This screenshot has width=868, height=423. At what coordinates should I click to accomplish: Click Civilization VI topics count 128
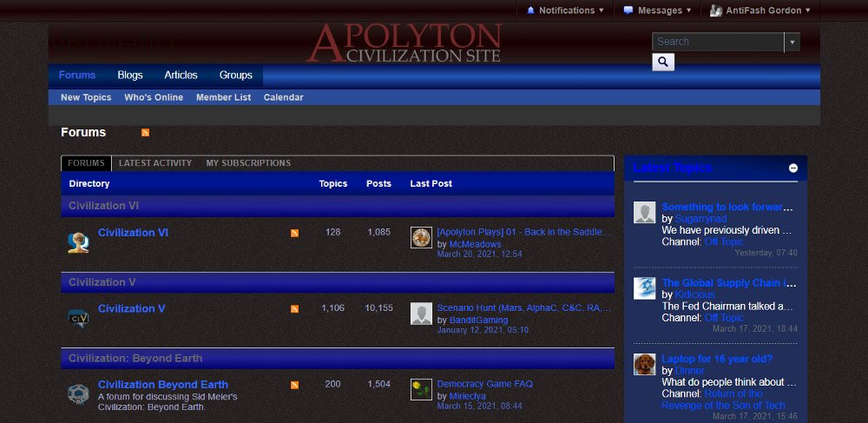pyautogui.click(x=332, y=232)
